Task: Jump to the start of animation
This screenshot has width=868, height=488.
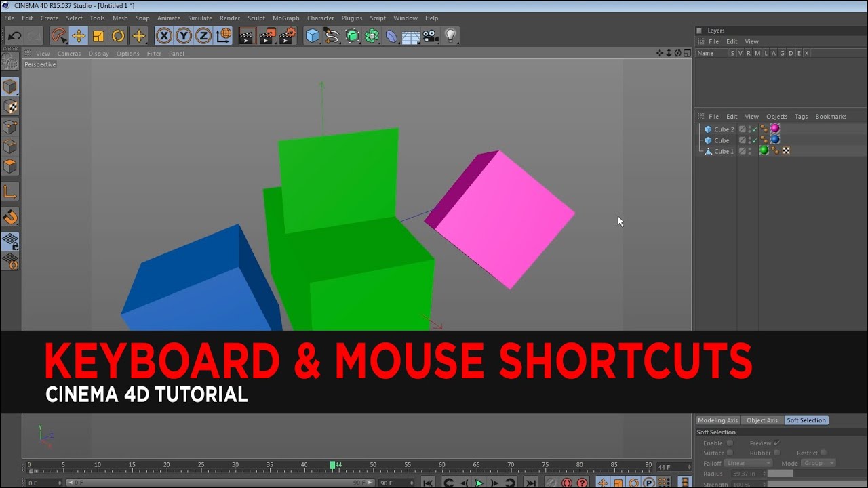Action: (428, 483)
